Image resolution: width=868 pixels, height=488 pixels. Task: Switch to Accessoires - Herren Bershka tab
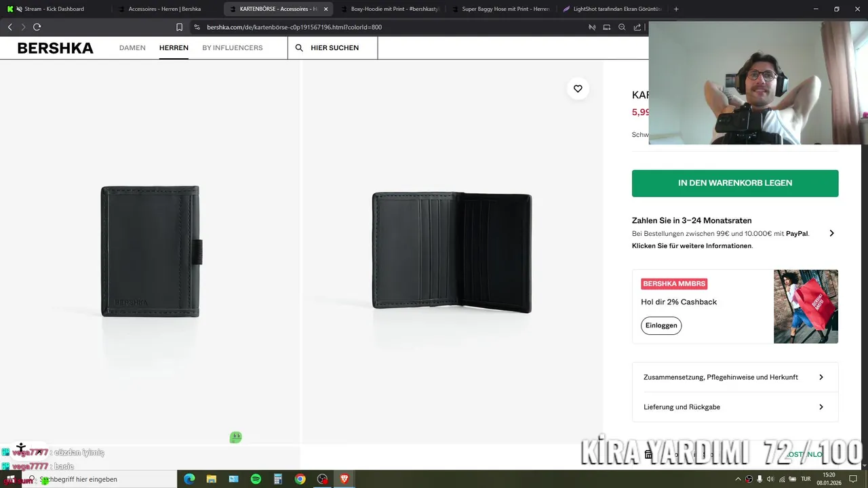tap(165, 9)
